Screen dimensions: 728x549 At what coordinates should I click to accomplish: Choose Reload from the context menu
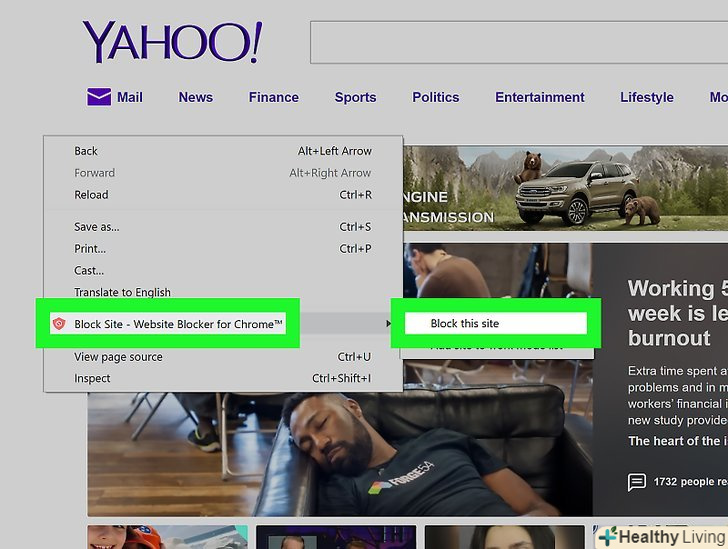click(x=91, y=195)
